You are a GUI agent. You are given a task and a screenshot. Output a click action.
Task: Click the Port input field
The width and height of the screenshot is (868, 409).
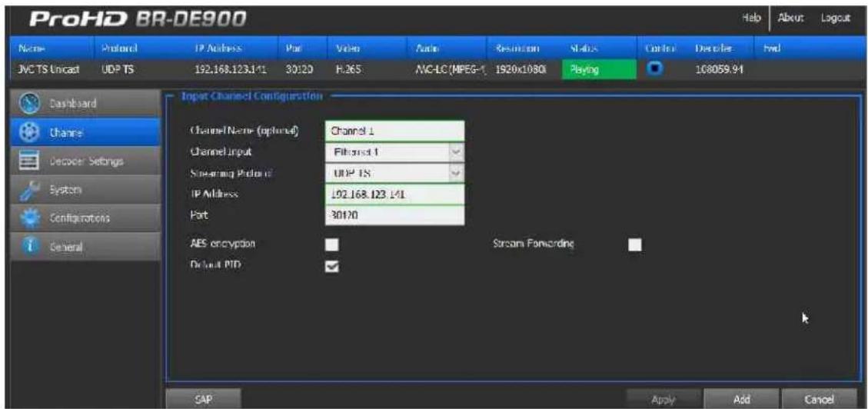click(394, 215)
